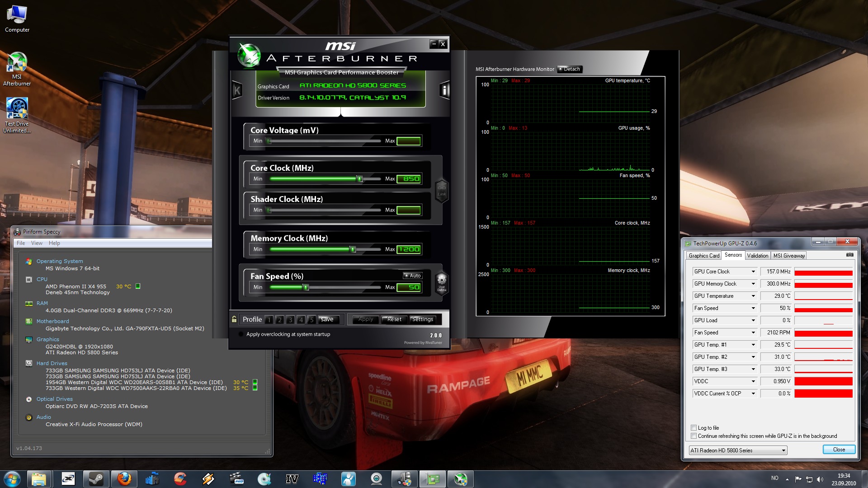Open the Windows Start menu

12,479
